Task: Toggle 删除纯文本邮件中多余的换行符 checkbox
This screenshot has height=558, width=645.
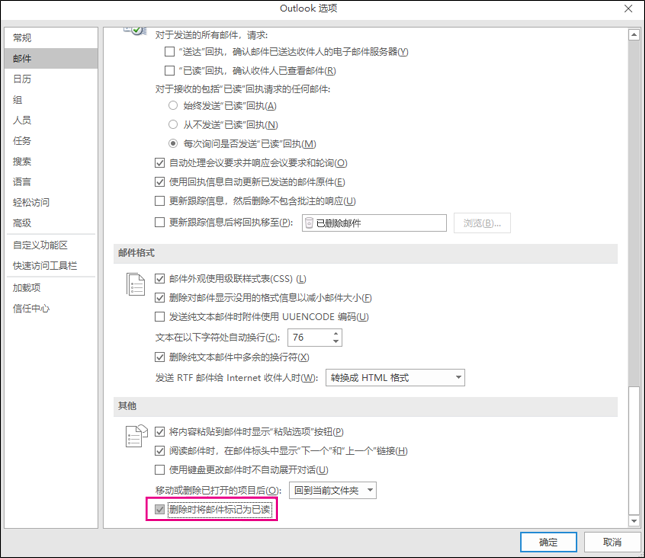Action: (160, 357)
